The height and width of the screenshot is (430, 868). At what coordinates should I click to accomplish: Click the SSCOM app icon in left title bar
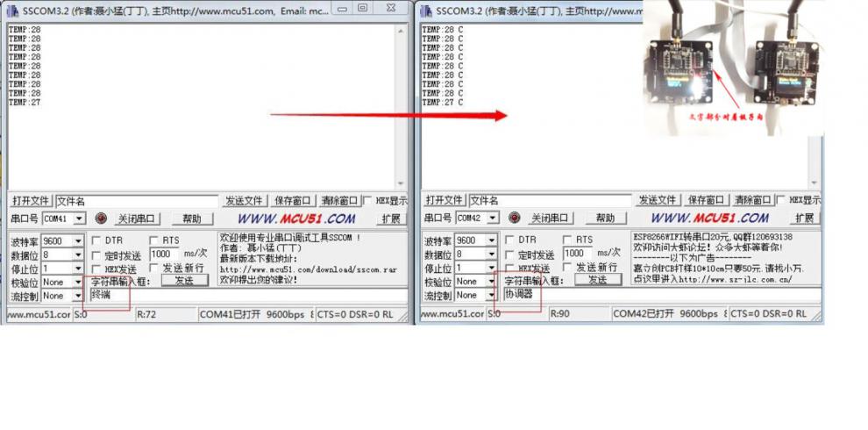(x=11, y=10)
